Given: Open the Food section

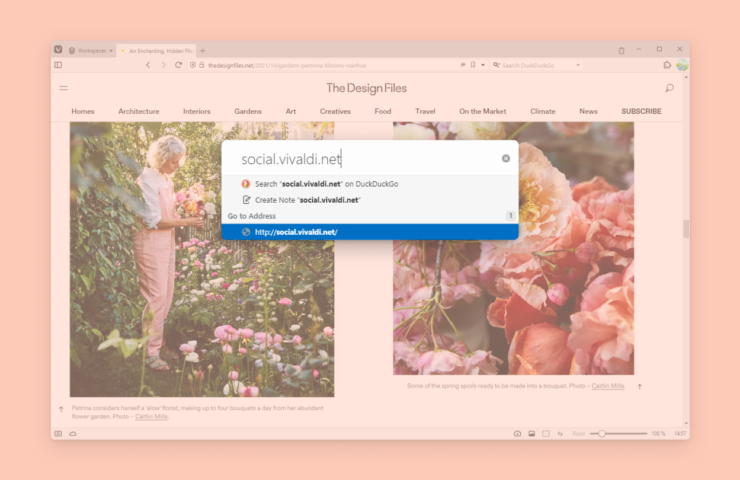Looking at the screenshot, I should click(x=383, y=111).
